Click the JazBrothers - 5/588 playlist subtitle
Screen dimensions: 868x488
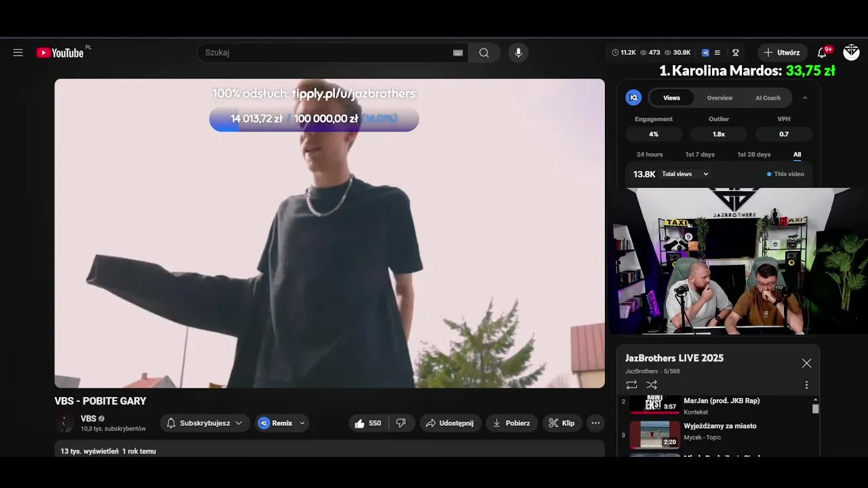point(652,371)
